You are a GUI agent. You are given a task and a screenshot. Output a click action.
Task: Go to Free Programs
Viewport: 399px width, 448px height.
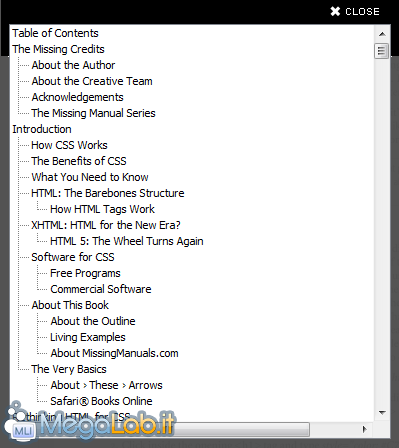85,273
